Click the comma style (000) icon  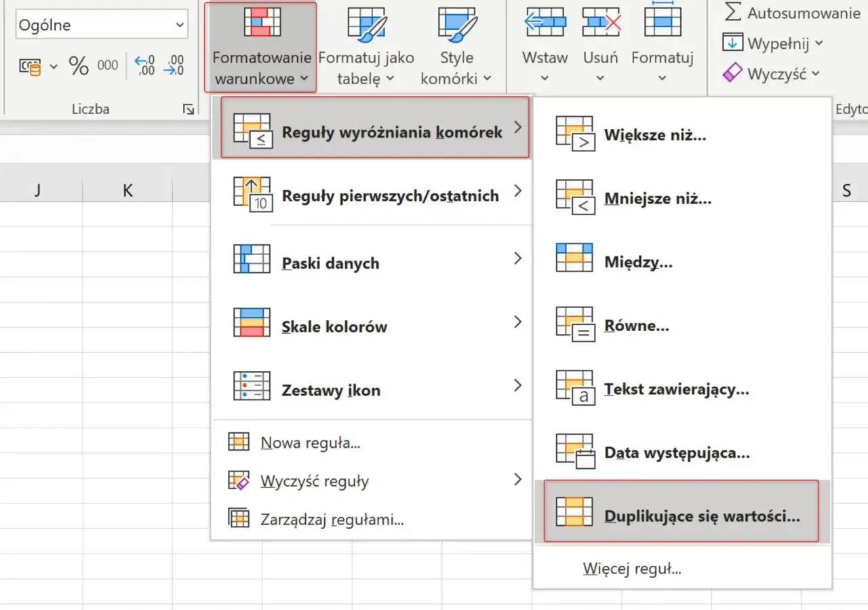(108, 64)
